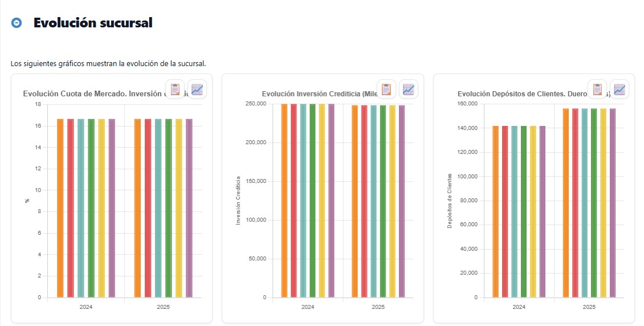Select red 2024 bar in Cuota de Mercado chart
Image resolution: width=644 pixels, height=326 pixels.
(71, 208)
